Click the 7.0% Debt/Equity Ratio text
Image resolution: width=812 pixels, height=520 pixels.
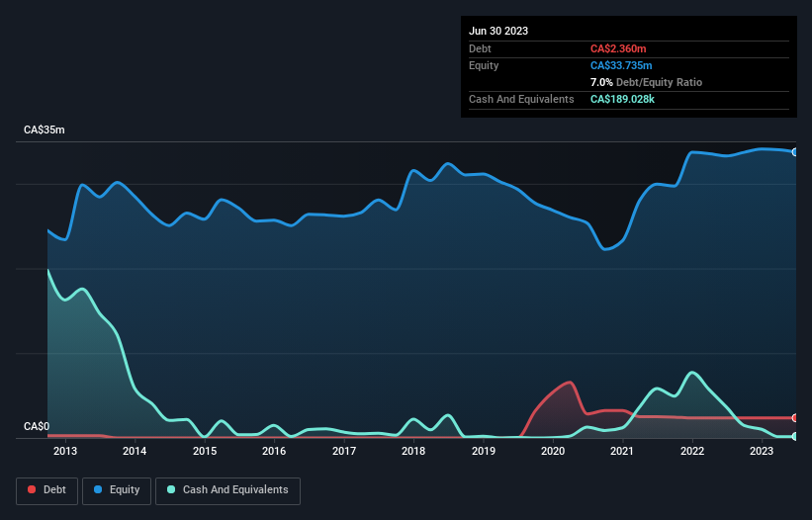(646, 82)
